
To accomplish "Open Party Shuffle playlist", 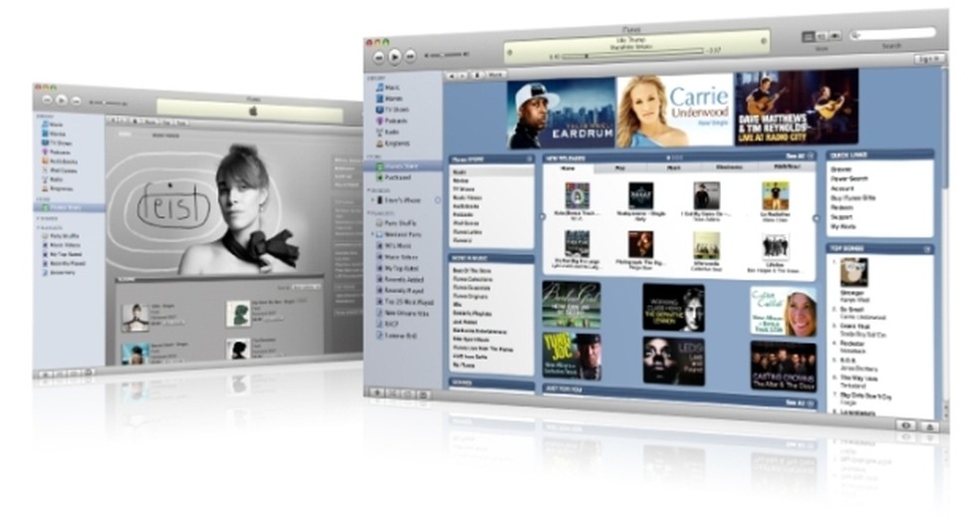I will pos(396,222).
